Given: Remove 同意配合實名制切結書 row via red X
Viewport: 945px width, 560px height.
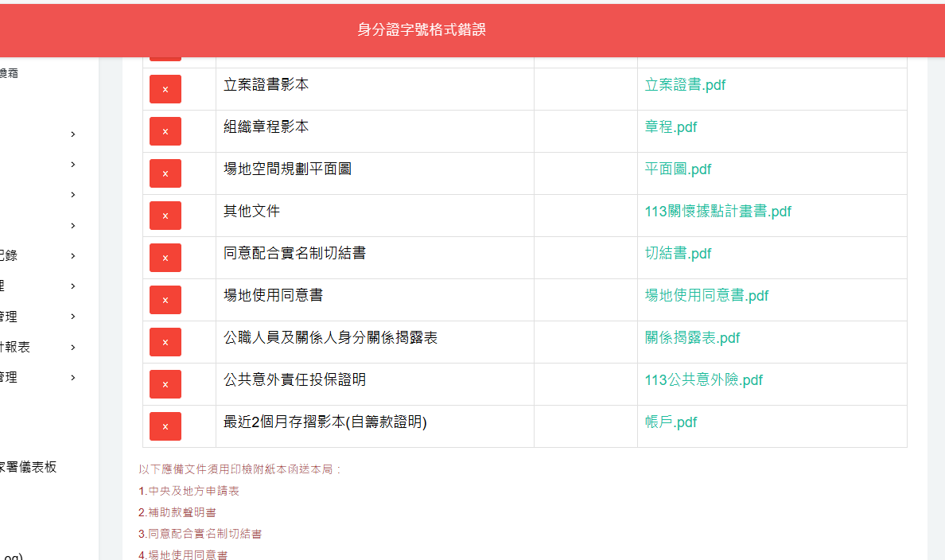Looking at the screenshot, I should click(x=165, y=258).
